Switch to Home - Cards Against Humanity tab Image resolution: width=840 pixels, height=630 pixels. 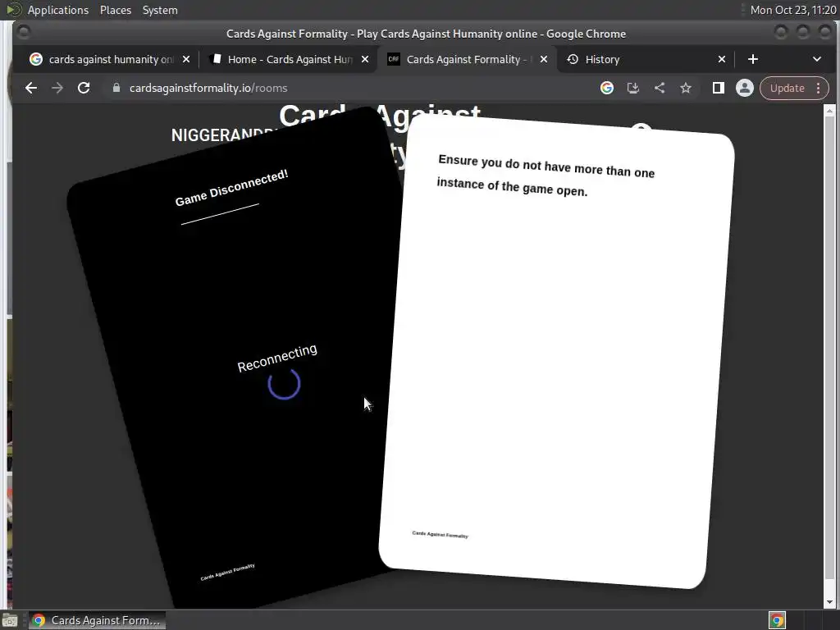[290, 59]
